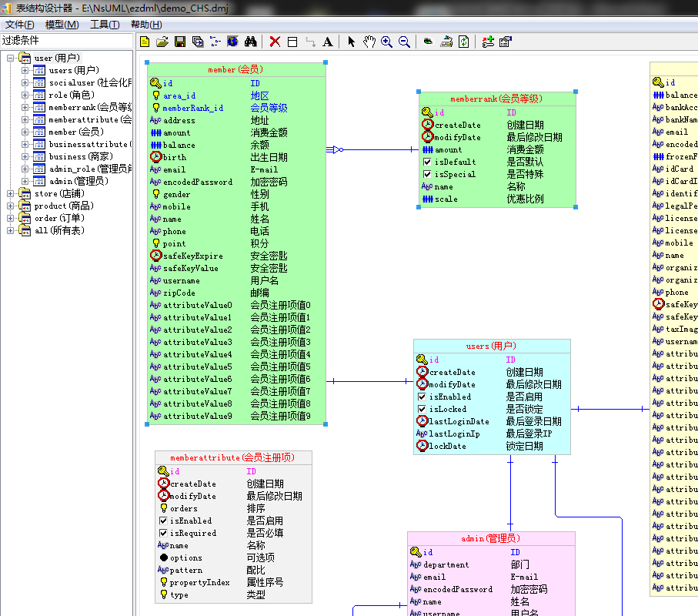Open the 工具(T) menu
The width and height of the screenshot is (698, 616).
103,24
